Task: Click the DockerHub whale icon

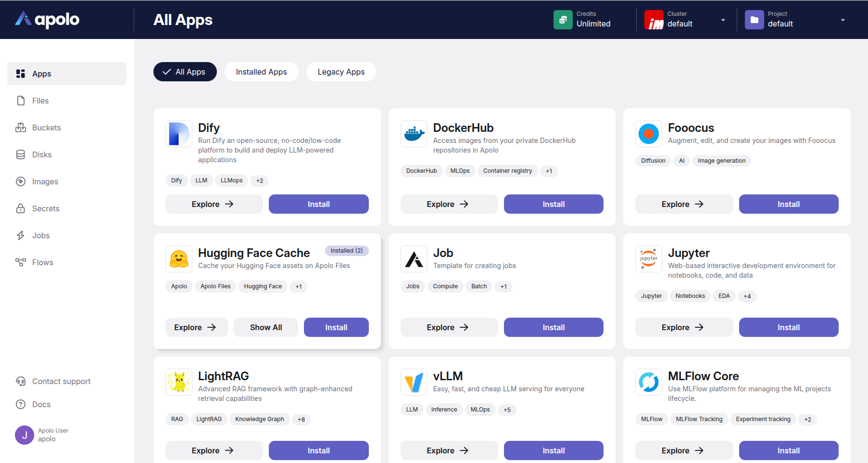Action: pos(414,133)
